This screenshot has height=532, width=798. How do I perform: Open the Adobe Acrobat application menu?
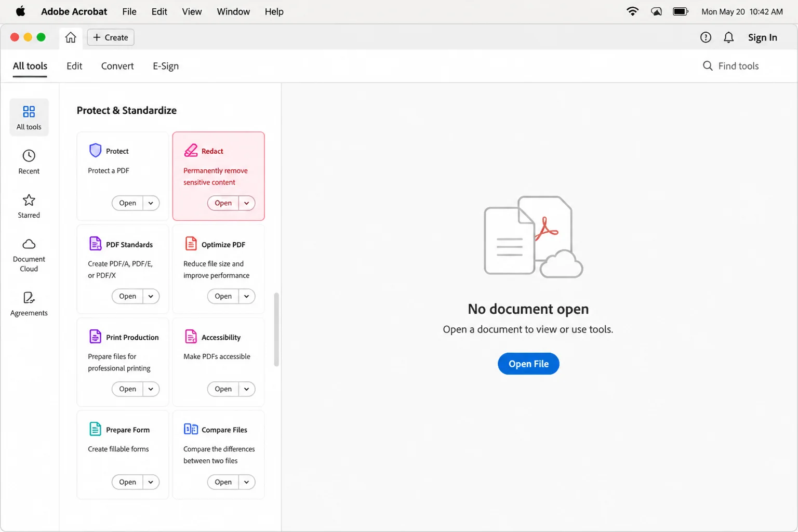coord(74,11)
